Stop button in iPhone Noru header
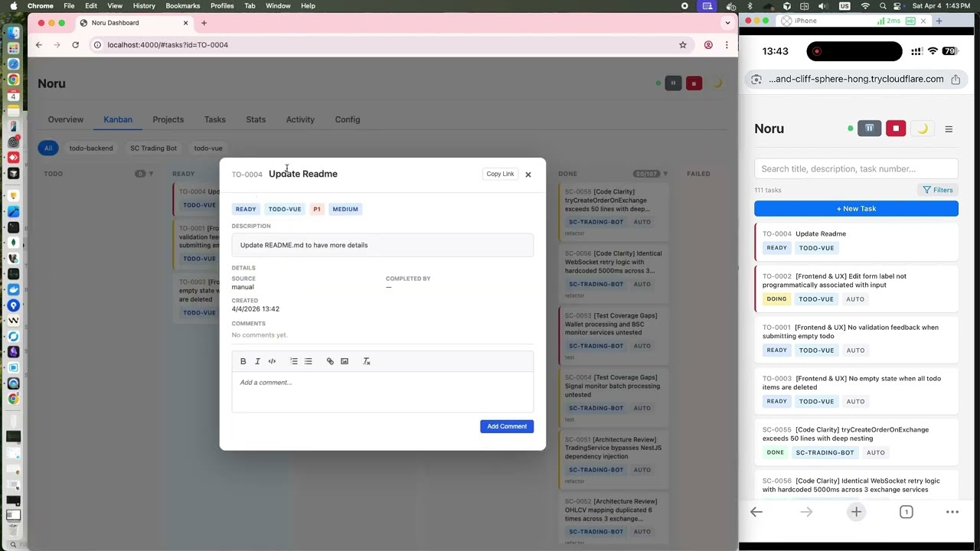Viewport: 980px width, 551px height. (896, 129)
